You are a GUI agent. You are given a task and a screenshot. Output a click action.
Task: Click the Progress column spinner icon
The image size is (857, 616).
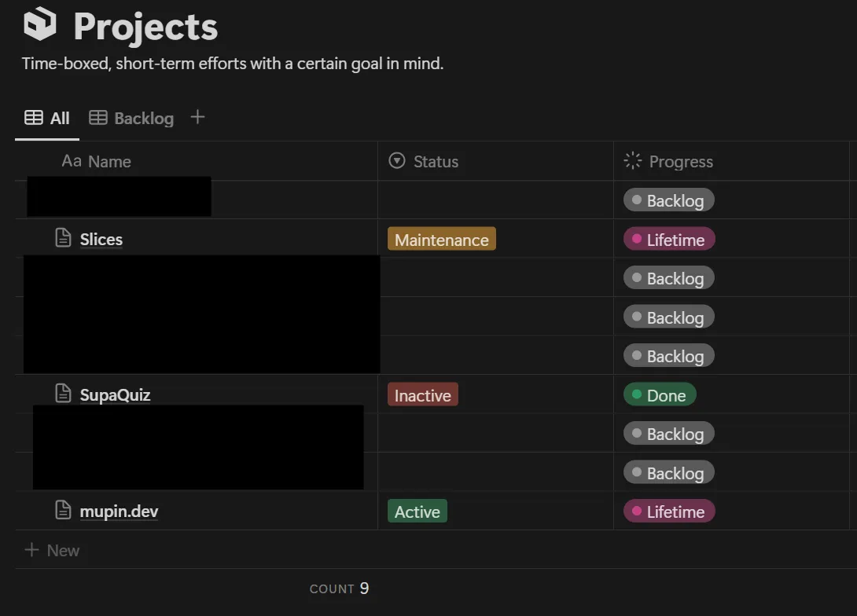tap(632, 161)
